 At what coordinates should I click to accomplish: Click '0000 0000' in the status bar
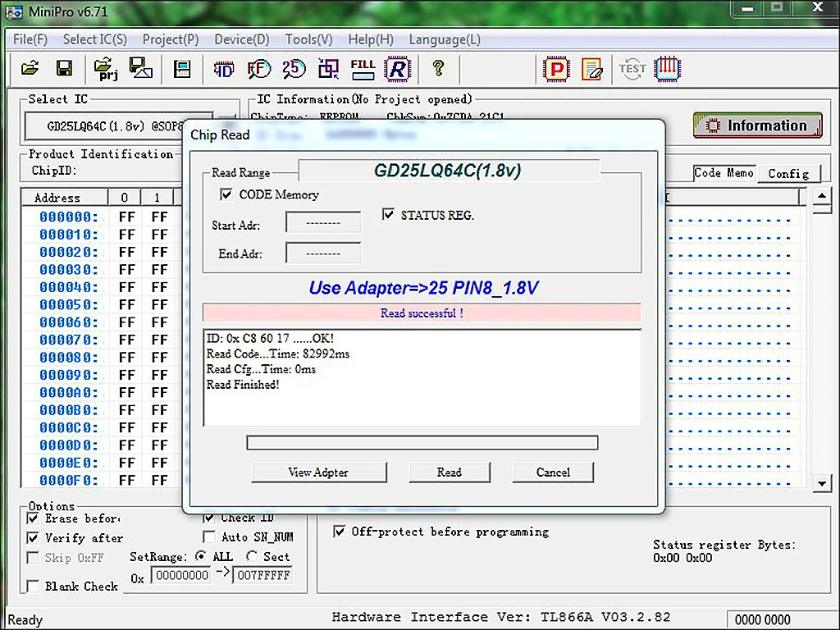762,620
